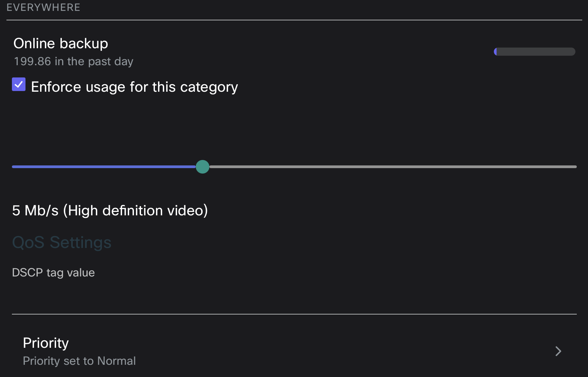The image size is (588, 377).
Task: Click the grey unfilled slider track
Action: pyautogui.click(x=391, y=167)
